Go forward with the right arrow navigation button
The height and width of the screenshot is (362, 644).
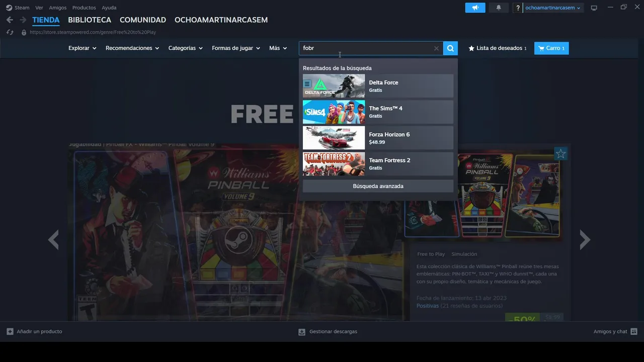[23, 20]
